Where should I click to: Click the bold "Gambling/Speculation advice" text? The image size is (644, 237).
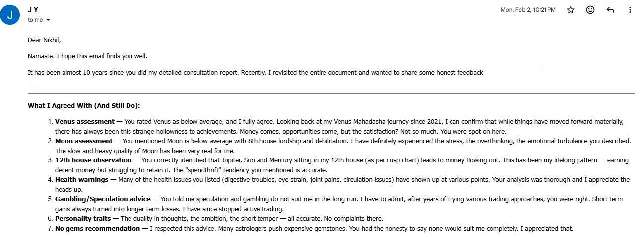pos(103,199)
